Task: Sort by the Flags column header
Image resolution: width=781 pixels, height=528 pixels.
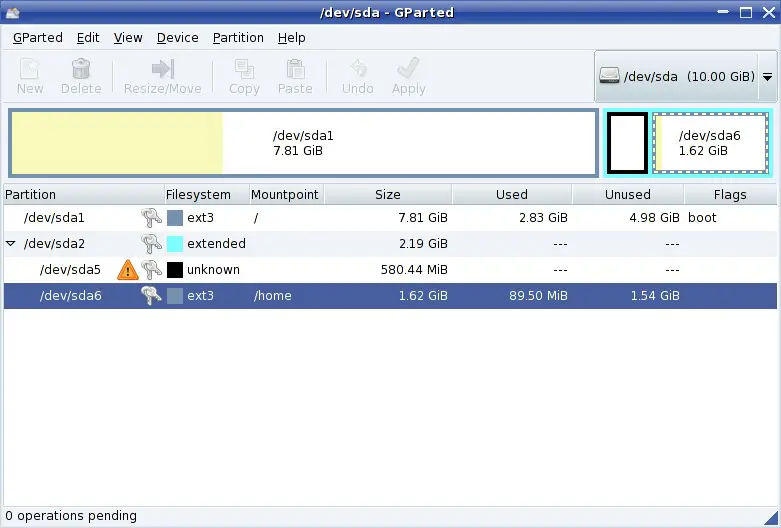Action: tap(730, 194)
